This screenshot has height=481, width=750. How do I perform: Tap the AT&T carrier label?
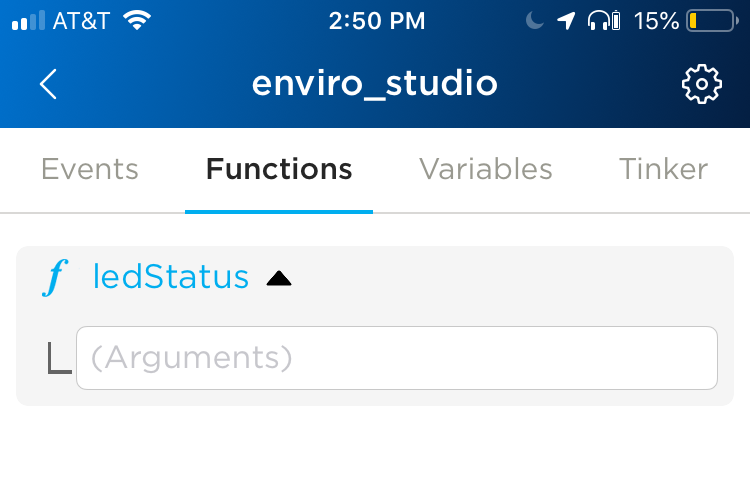click(81, 21)
